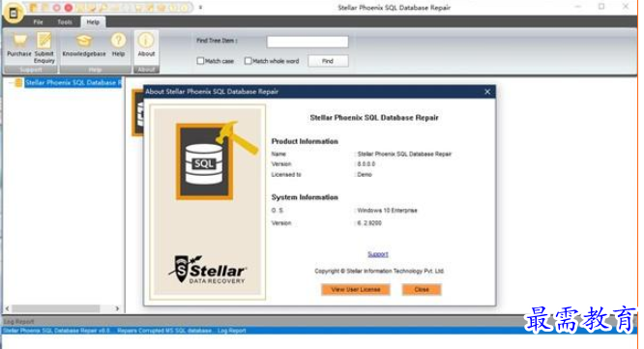
Task: Click the tree panel scroll-right arrow
Action: 117,308
